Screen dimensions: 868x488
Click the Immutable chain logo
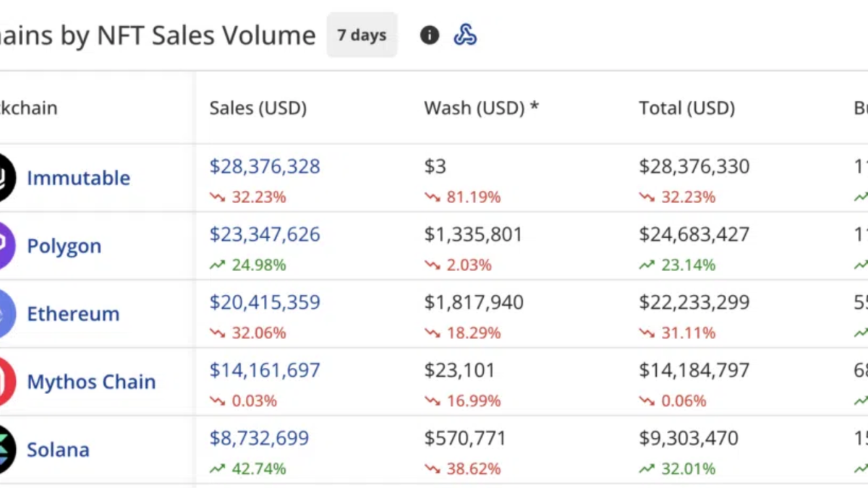coord(4,178)
